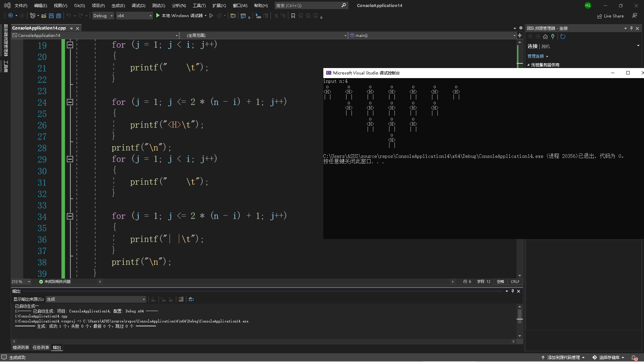Open the x64 platform dropdown
This screenshot has width=644, height=362.
click(134, 16)
